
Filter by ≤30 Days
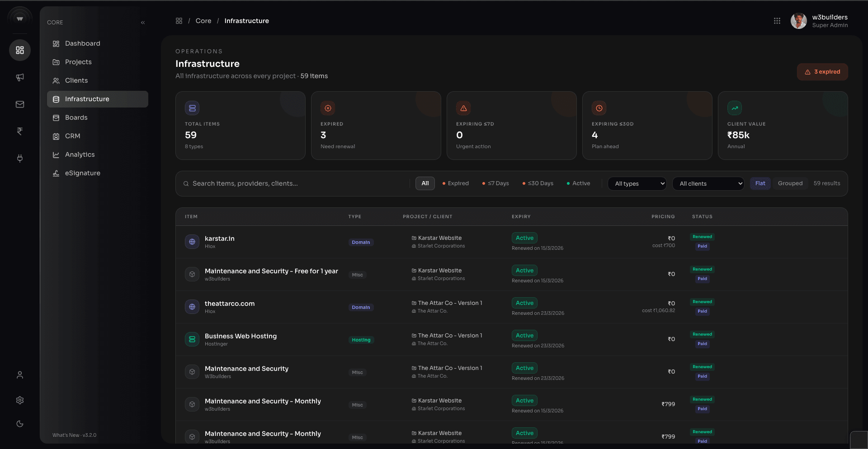point(538,183)
